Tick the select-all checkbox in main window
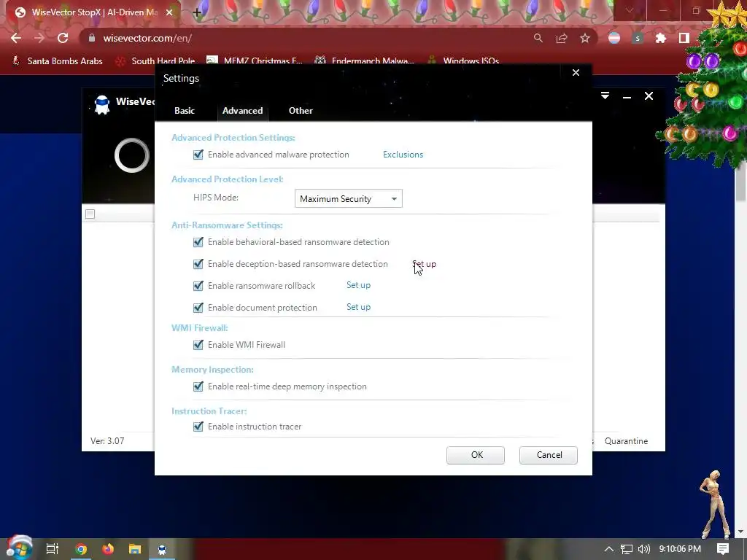The height and width of the screenshot is (560, 747). click(x=90, y=214)
